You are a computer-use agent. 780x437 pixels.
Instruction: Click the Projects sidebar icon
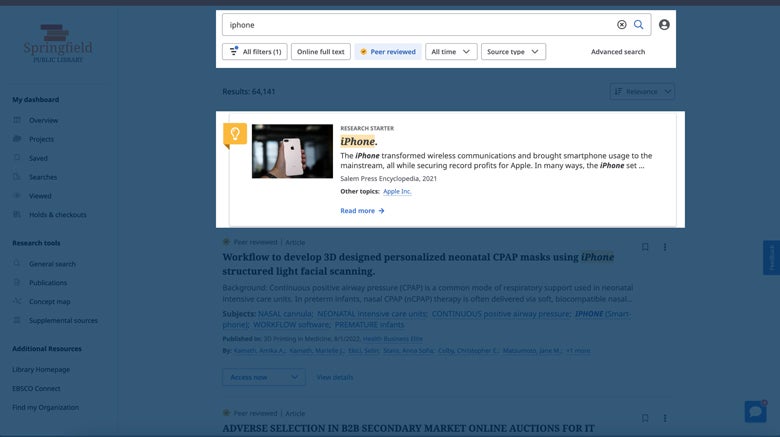click(x=17, y=139)
